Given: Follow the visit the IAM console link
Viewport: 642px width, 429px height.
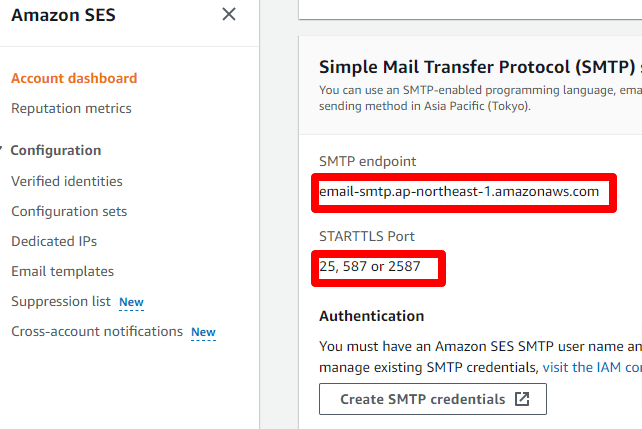Looking at the screenshot, I should click(592, 367).
